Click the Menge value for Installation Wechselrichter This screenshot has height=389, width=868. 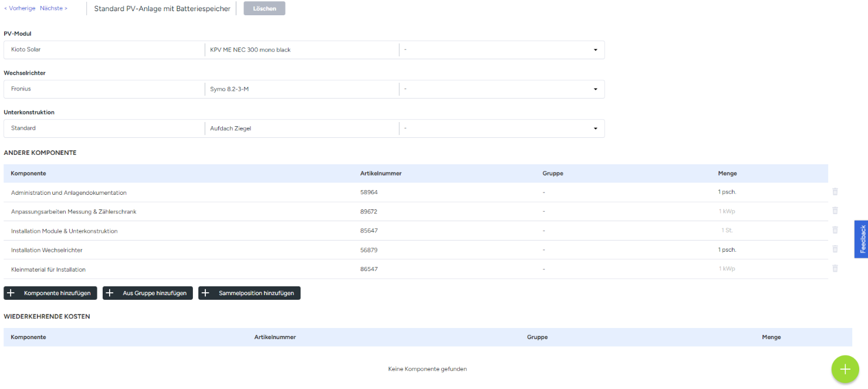point(727,250)
